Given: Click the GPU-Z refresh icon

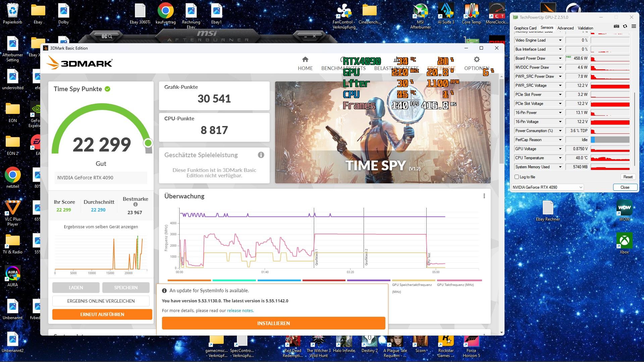Looking at the screenshot, I should pos(625,26).
